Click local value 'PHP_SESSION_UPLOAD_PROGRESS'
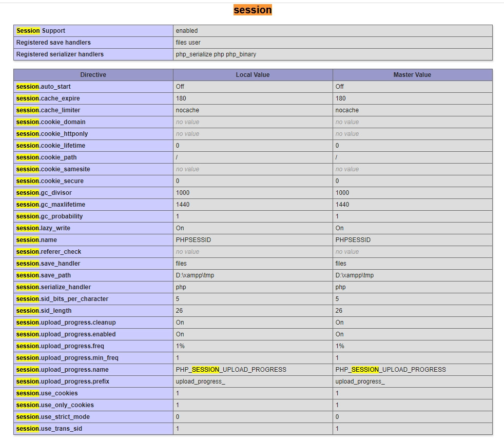 [x=231, y=370]
